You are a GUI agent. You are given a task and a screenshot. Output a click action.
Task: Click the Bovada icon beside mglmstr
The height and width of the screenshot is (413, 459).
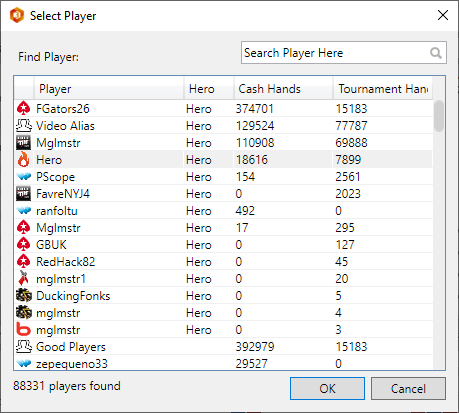23,329
